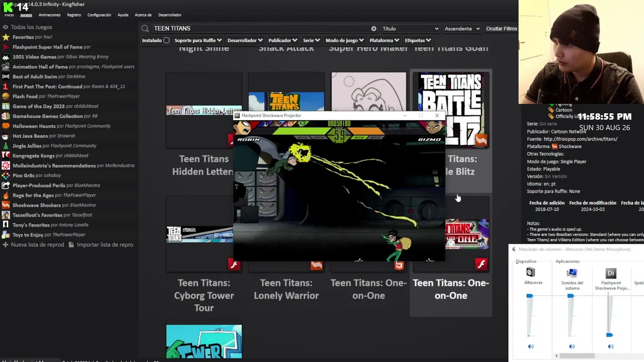Click the Cartoon tag icon in details
This screenshot has width=644, height=362.
click(x=551, y=110)
